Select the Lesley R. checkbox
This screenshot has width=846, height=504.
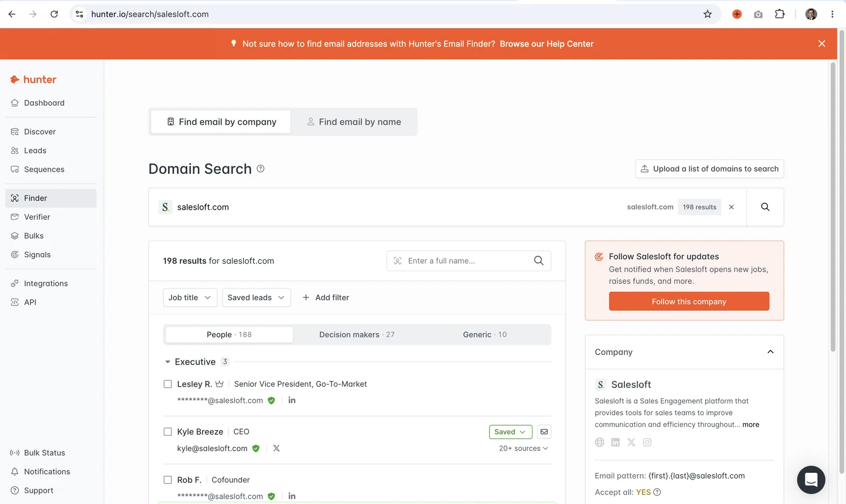pyautogui.click(x=168, y=384)
